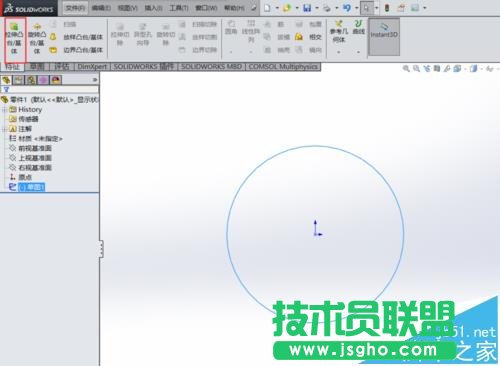
Task: Click the Swept Boss/Base (扫描) command
Action: pos(63,24)
